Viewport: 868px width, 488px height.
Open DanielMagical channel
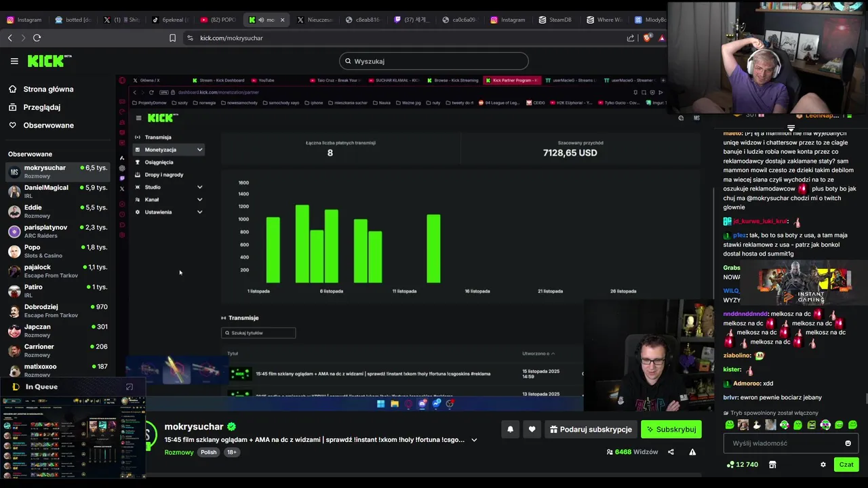(x=58, y=192)
